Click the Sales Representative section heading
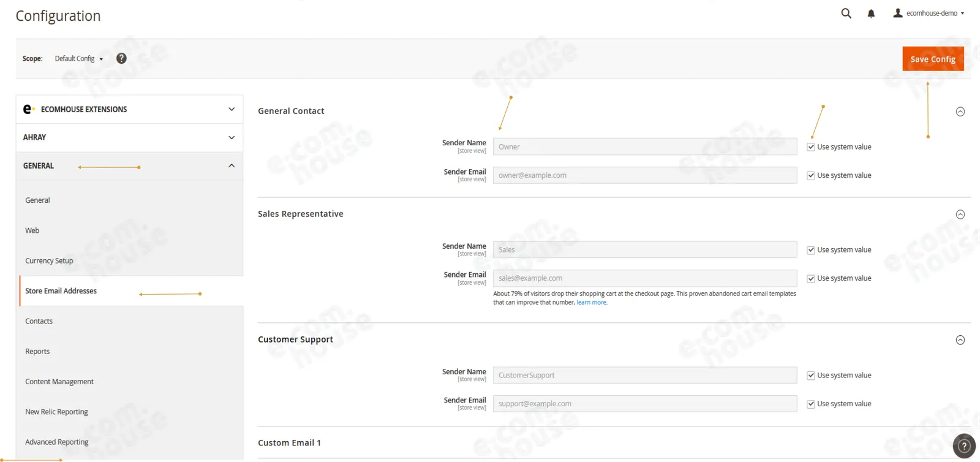The height and width of the screenshot is (462, 980). pyautogui.click(x=300, y=214)
